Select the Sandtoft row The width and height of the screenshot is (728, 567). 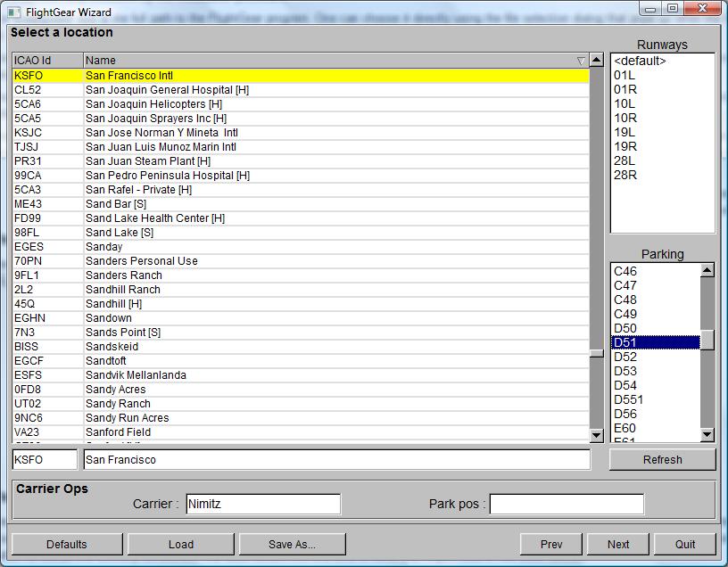point(301,361)
